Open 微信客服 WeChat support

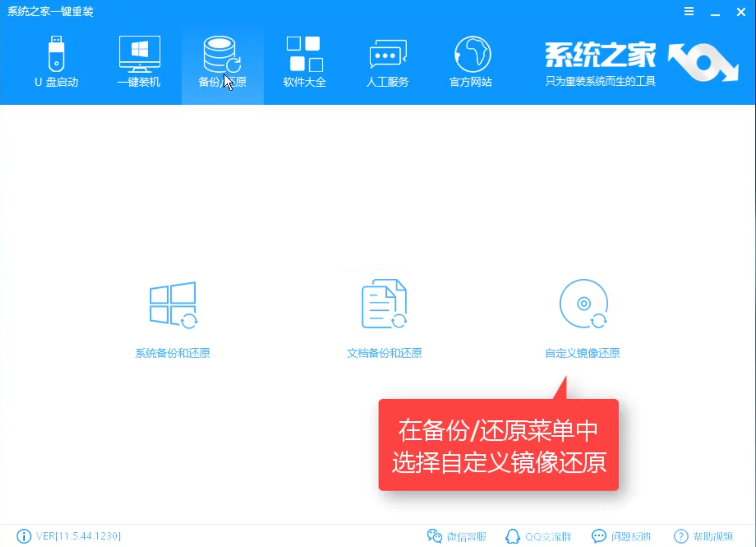[x=456, y=536]
